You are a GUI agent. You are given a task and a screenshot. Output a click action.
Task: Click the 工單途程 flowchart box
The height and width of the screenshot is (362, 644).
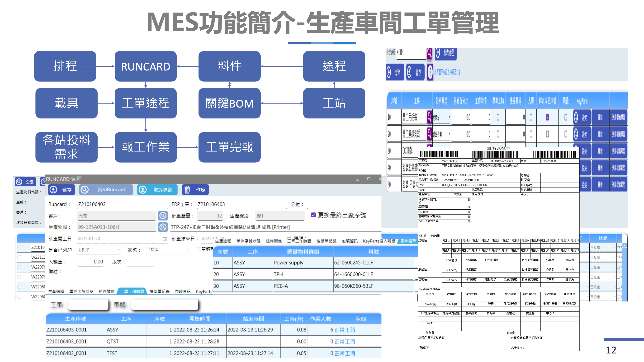pyautogui.click(x=146, y=103)
